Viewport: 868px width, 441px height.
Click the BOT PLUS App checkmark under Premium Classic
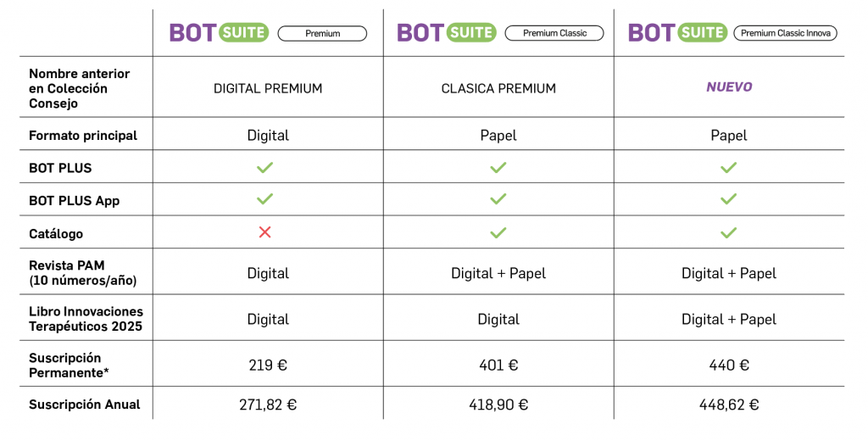(x=498, y=199)
